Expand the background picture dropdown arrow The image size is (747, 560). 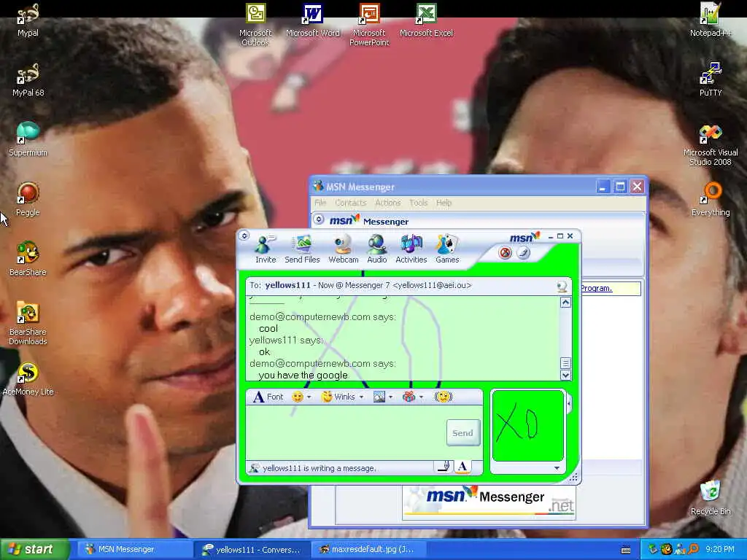(x=391, y=397)
